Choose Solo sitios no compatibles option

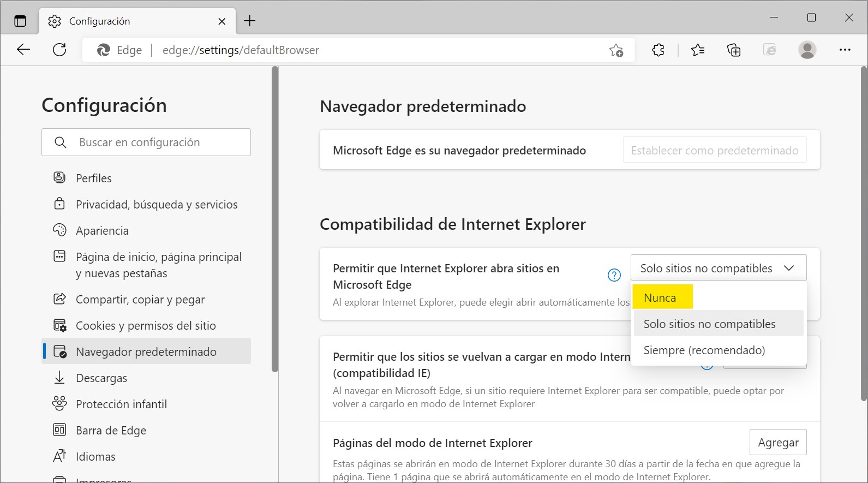coord(719,324)
